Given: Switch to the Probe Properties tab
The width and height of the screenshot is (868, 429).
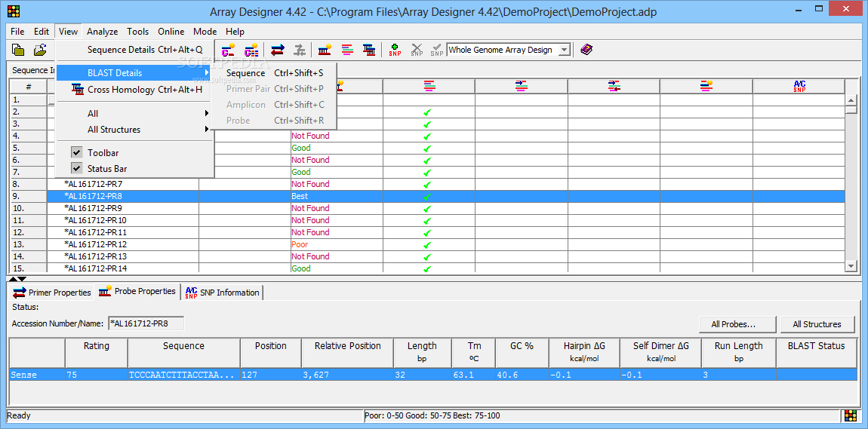Looking at the screenshot, I should tap(137, 291).
